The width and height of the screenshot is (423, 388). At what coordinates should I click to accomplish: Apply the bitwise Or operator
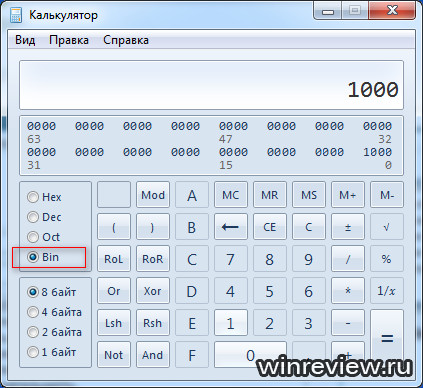coord(114,291)
